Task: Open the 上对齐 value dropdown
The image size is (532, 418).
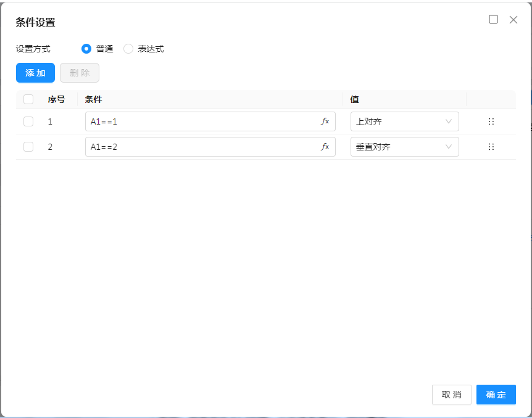Action: [x=404, y=121]
